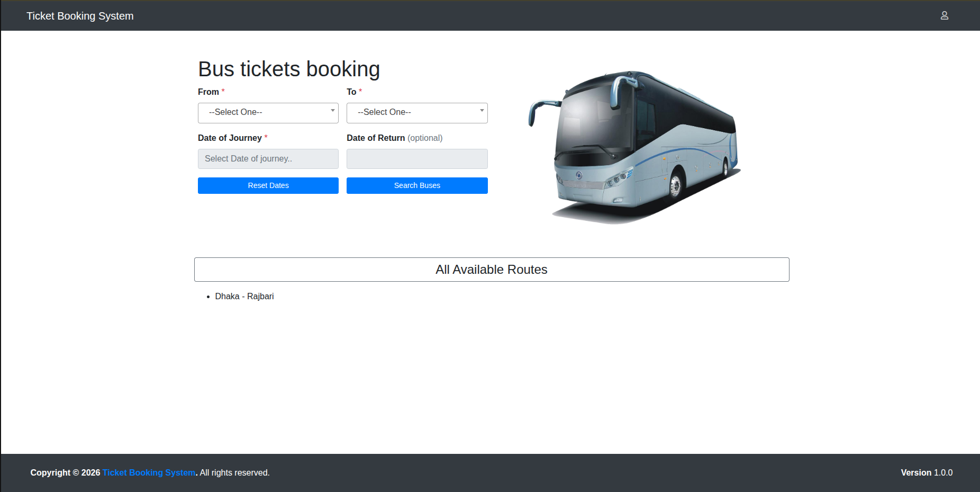Click the All Available Routes header
Image resolution: width=980 pixels, height=492 pixels.
pyautogui.click(x=491, y=270)
